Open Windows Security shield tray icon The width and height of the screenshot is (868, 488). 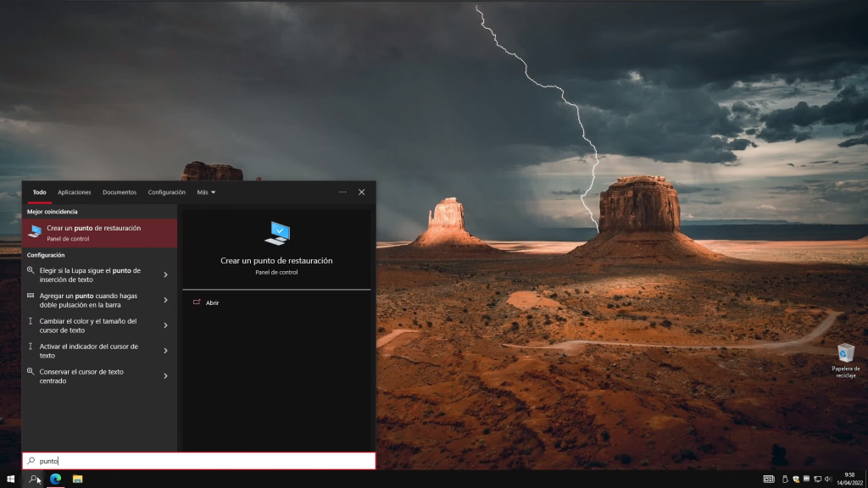(x=797, y=479)
